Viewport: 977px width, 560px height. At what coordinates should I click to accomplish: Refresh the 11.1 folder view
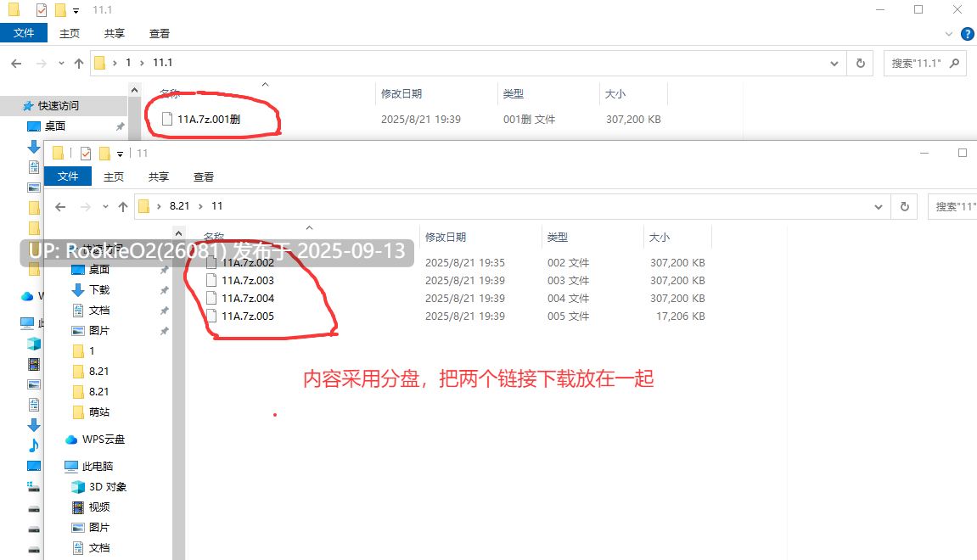861,63
